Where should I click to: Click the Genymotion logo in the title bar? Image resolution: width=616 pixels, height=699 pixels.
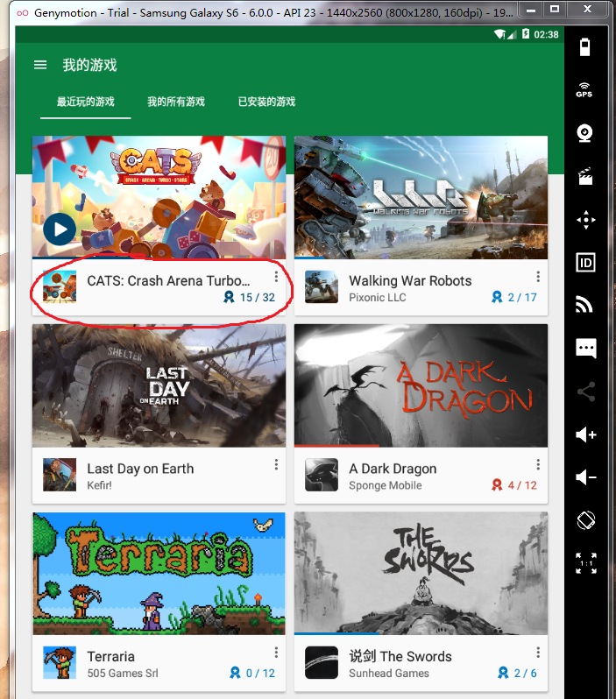[x=22, y=13]
